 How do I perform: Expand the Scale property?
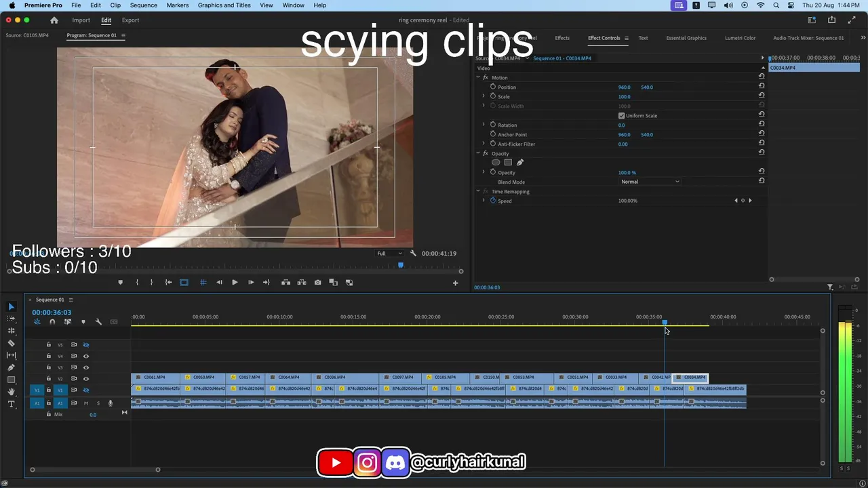[x=484, y=97]
